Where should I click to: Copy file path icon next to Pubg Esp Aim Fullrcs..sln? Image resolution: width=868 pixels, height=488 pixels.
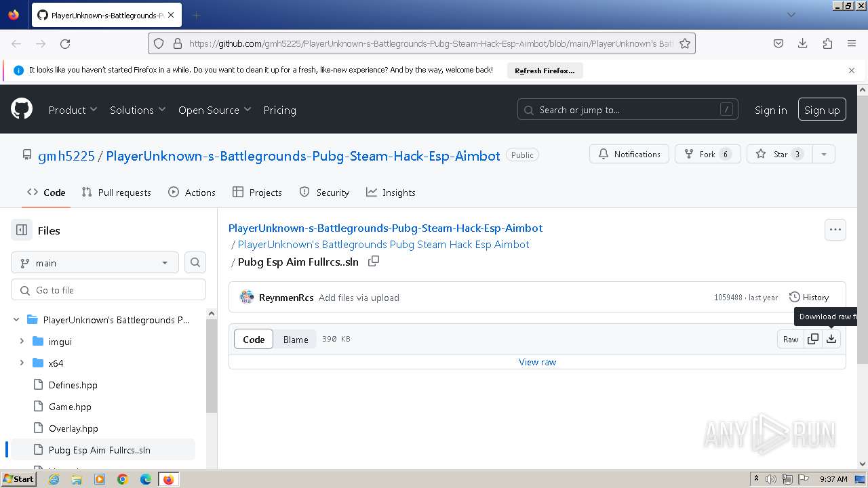(373, 262)
